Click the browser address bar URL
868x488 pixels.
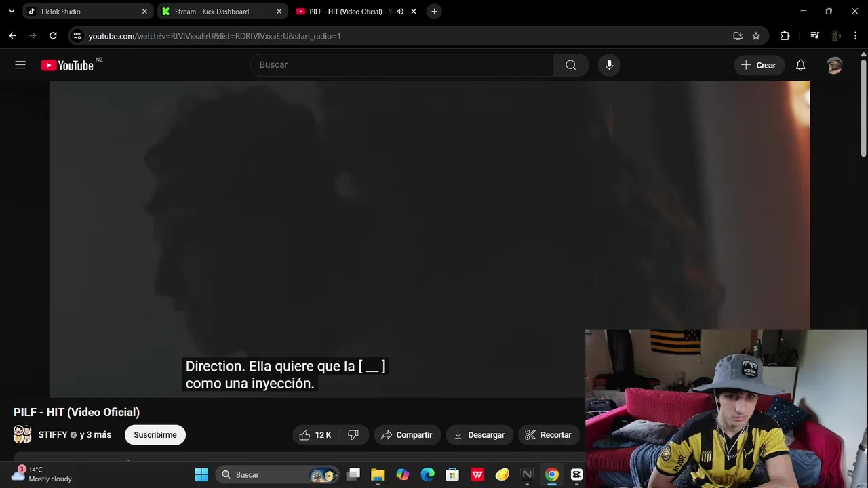[x=214, y=36]
